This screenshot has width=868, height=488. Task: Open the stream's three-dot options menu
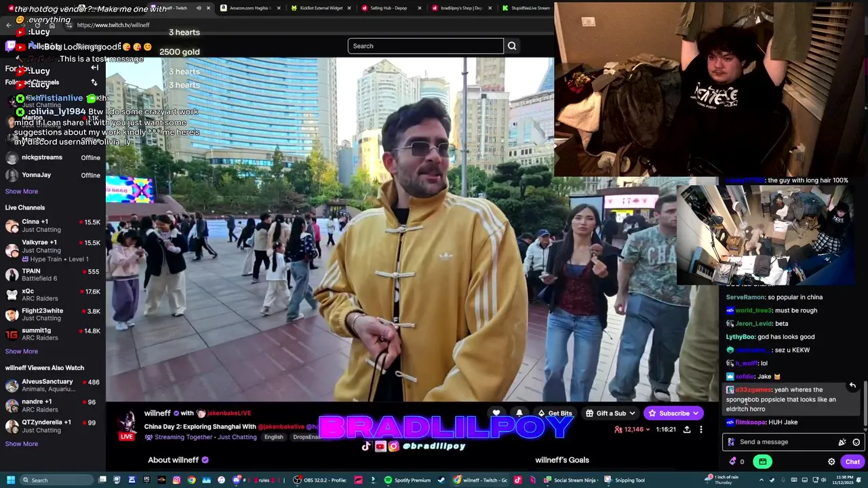(x=701, y=429)
